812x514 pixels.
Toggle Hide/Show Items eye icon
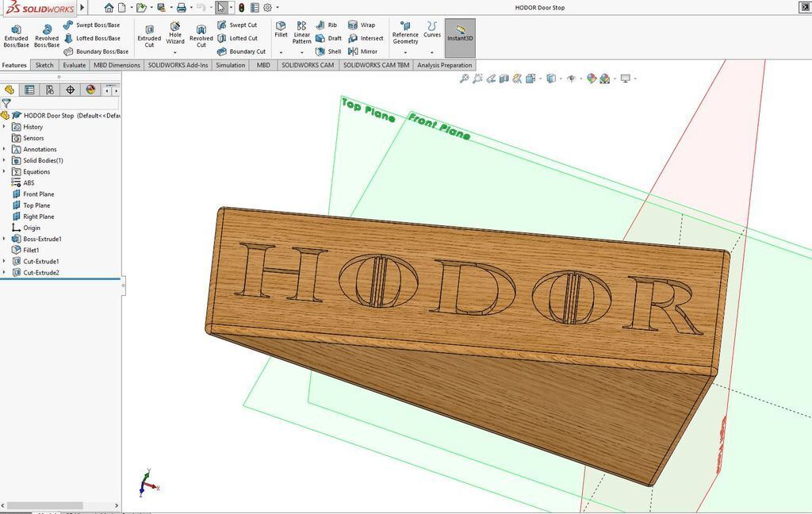tap(571, 79)
